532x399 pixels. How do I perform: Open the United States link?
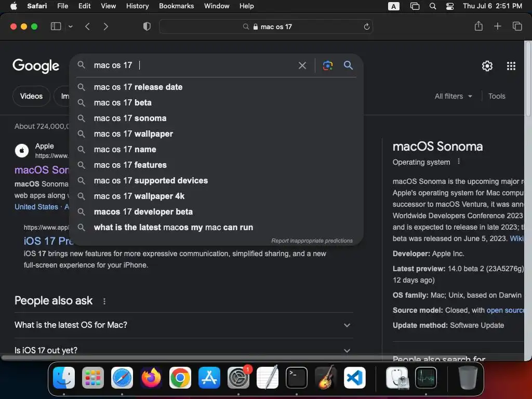(36, 207)
